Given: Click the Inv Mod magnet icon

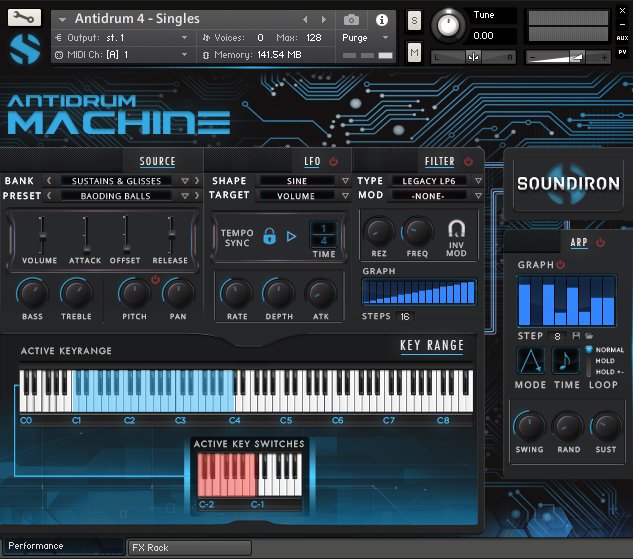Looking at the screenshot, I should [456, 229].
